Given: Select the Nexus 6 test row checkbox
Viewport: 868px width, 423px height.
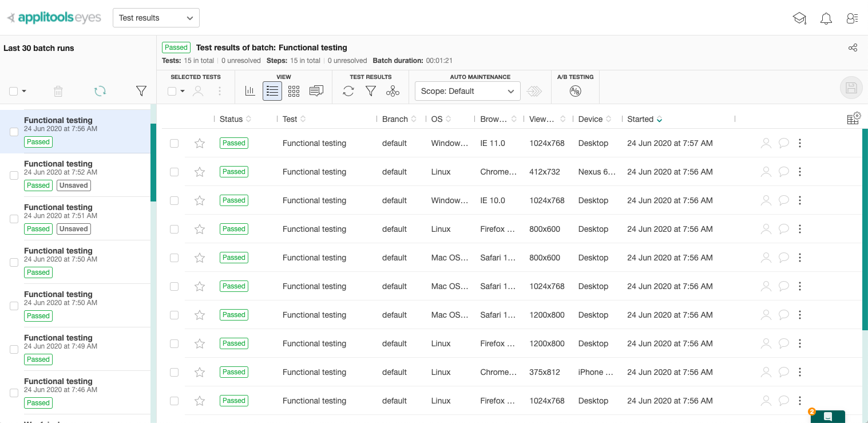Looking at the screenshot, I should coord(175,172).
